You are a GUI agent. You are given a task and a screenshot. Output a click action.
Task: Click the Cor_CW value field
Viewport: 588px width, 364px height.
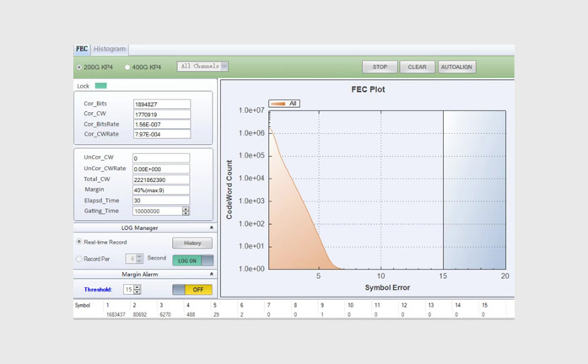click(162, 115)
